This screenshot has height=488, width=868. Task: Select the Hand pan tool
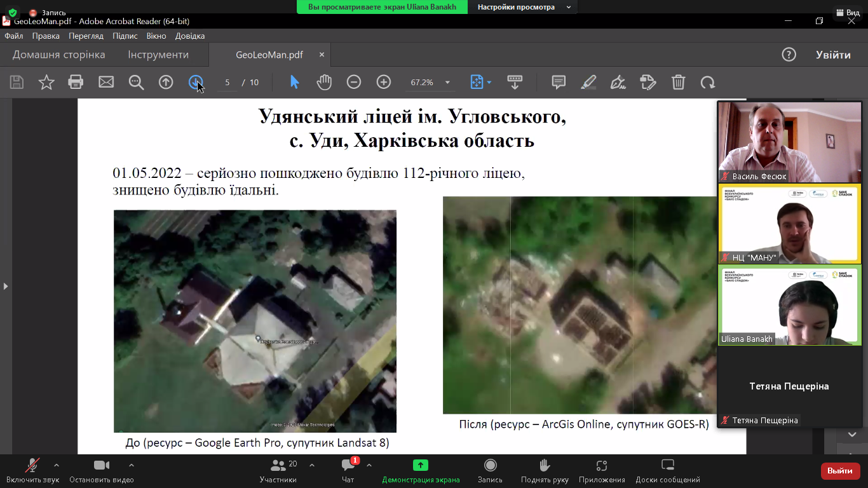click(x=324, y=82)
